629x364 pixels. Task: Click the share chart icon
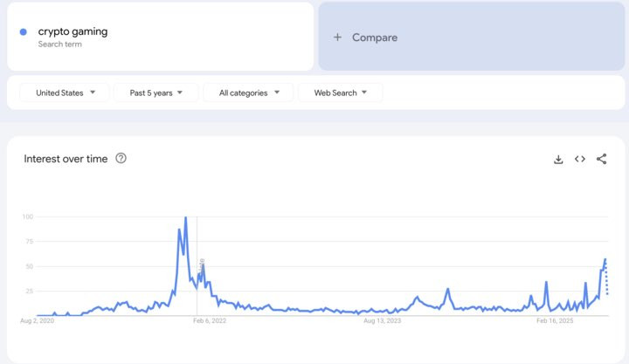click(602, 159)
